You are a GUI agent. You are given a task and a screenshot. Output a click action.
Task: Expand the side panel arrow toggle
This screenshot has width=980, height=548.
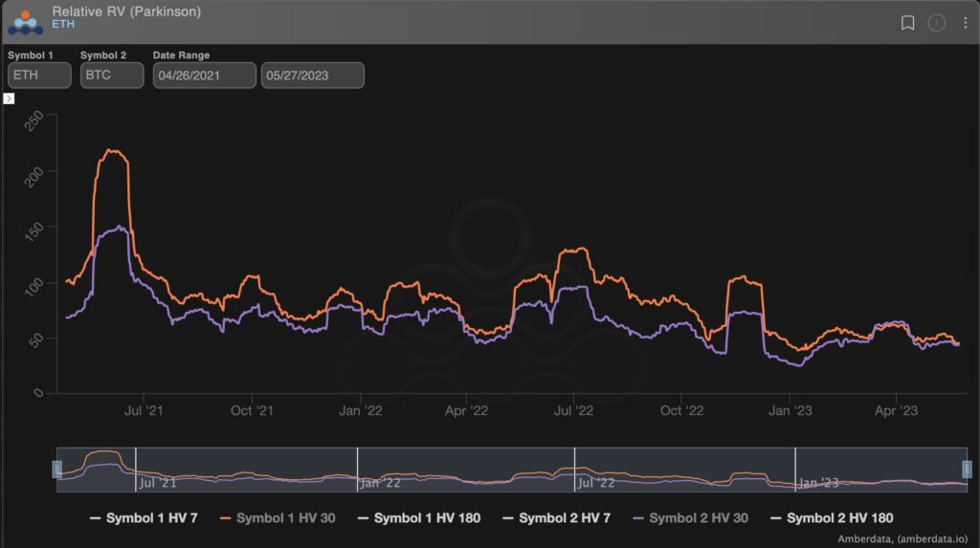9,99
